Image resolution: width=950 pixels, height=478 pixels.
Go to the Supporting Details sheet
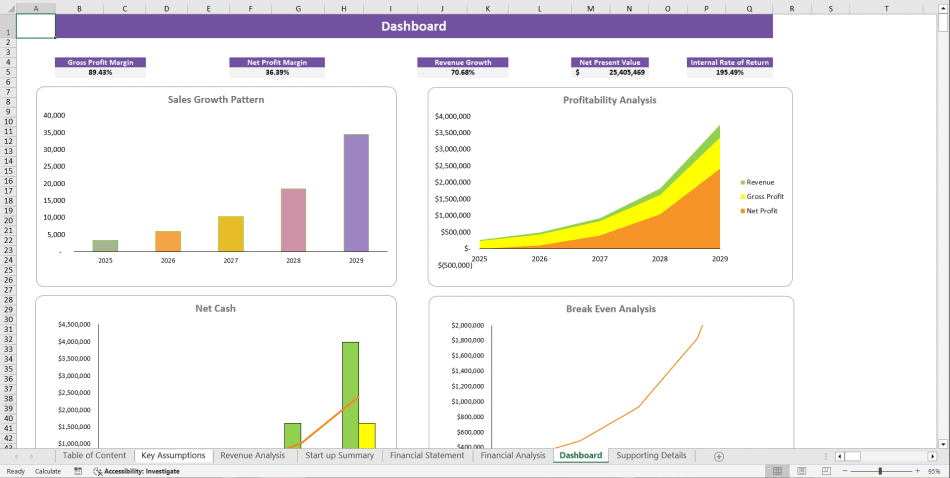tap(651, 455)
